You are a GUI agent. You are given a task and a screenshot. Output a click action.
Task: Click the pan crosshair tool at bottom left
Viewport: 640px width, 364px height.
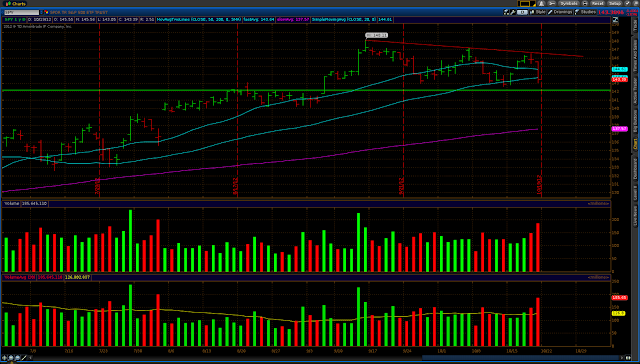point(4,358)
